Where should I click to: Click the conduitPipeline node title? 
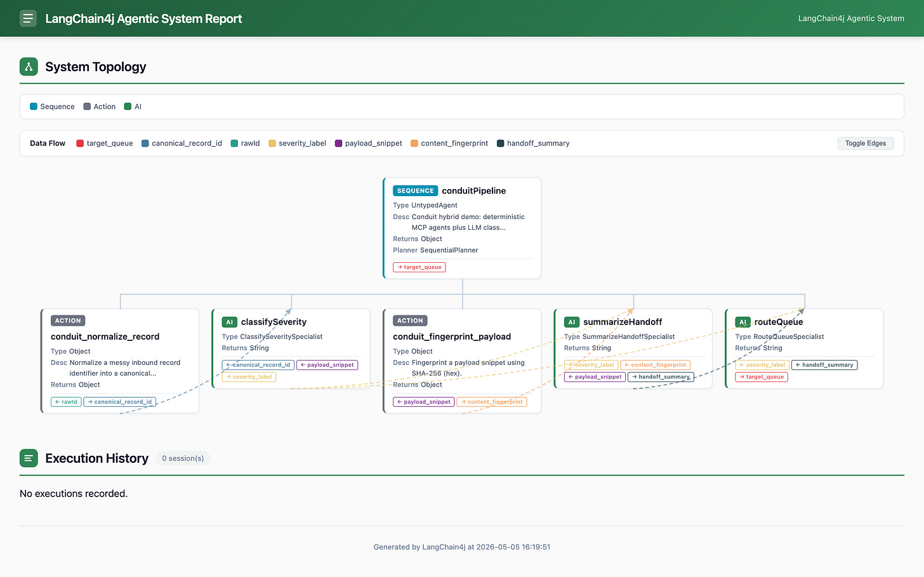pyautogui.click(x=474, y=190)
